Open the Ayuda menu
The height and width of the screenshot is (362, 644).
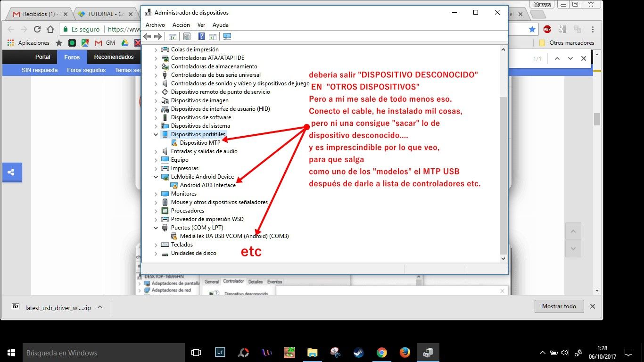[x=220, y=25]
